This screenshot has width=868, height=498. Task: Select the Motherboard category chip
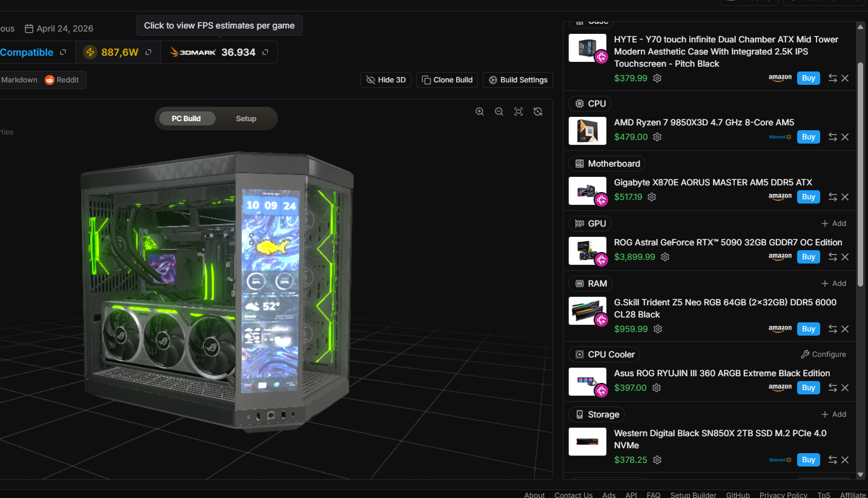click(x=607, y=164)
